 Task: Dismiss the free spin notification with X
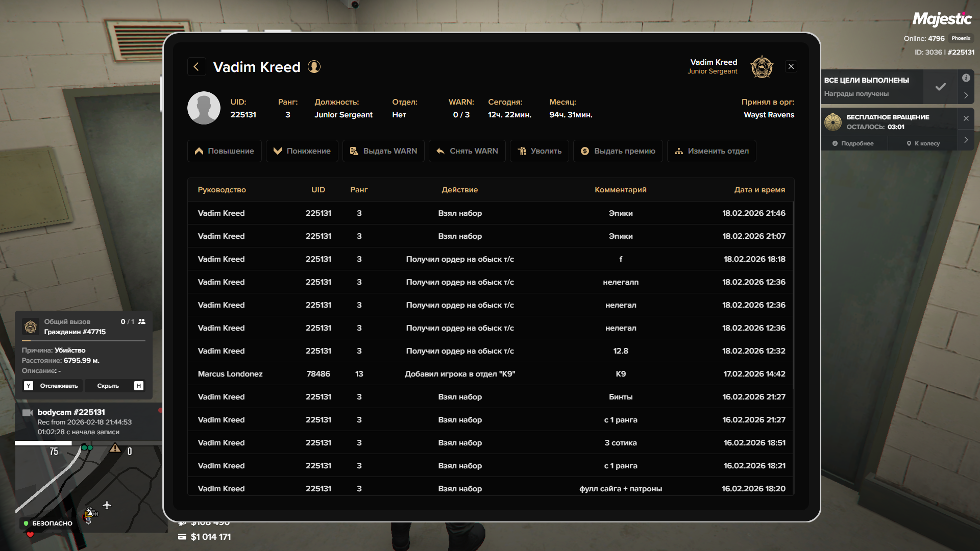(966, 118)
